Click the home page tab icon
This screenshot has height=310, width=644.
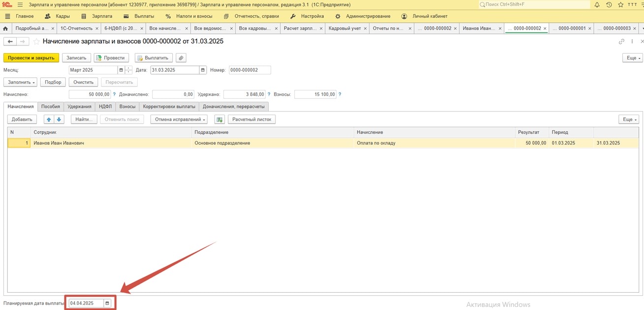point(5,29)
